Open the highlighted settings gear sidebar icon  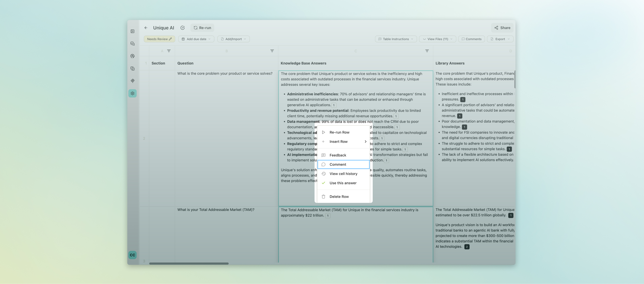pyautogui.click(x=133, y=93)
